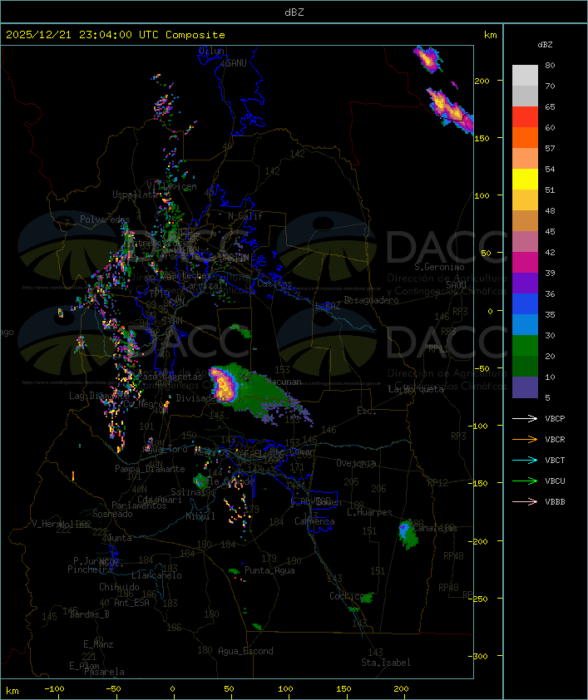Click the orange VBCR arrow symbol
Screen dimensions: 588x700
pos(525,439)
